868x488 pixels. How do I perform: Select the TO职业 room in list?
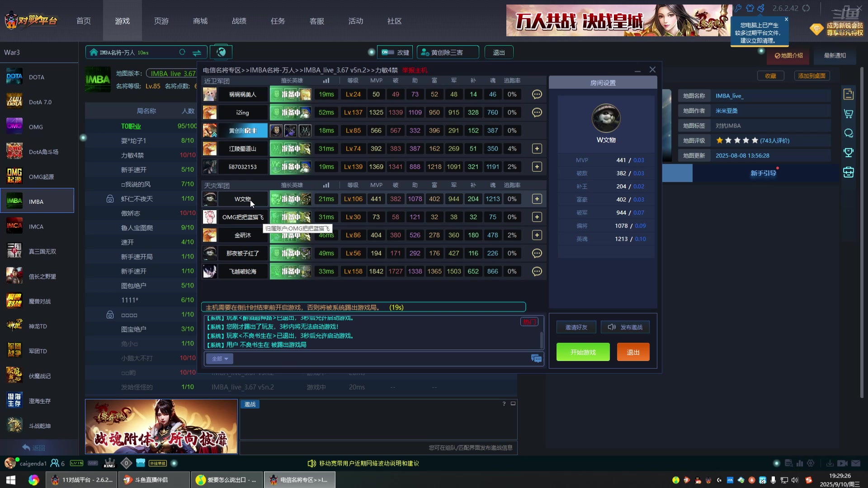141,126
